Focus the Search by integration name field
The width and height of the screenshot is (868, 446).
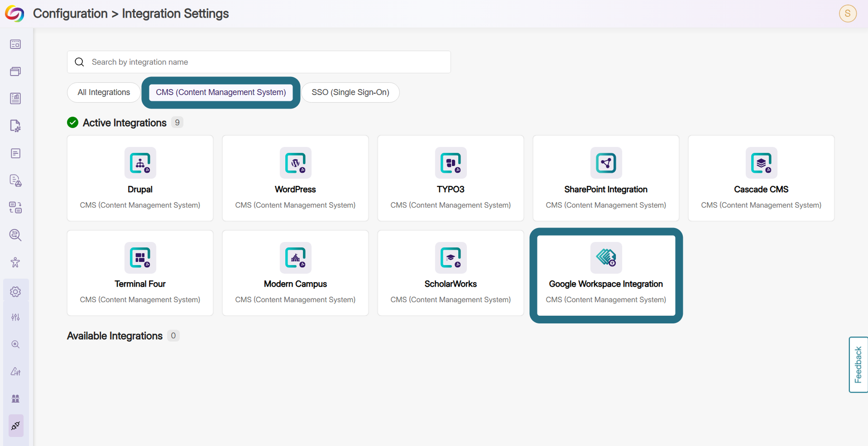[259, 62]
